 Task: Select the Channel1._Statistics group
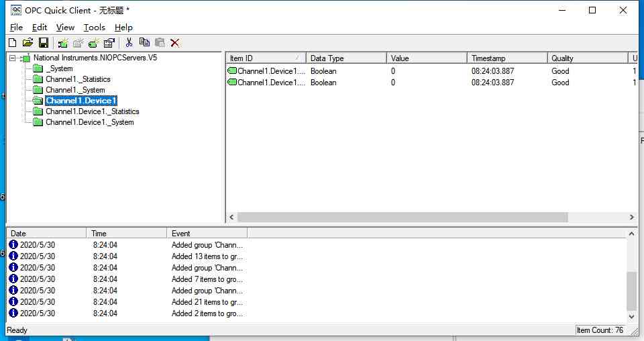(x=78, y=79)
